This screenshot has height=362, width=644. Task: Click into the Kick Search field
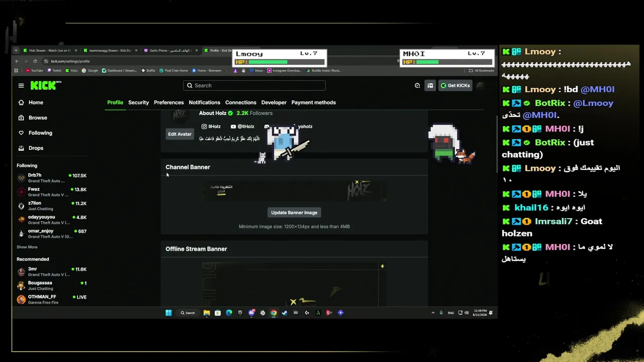pyautogui.click(x=254, y=85)
